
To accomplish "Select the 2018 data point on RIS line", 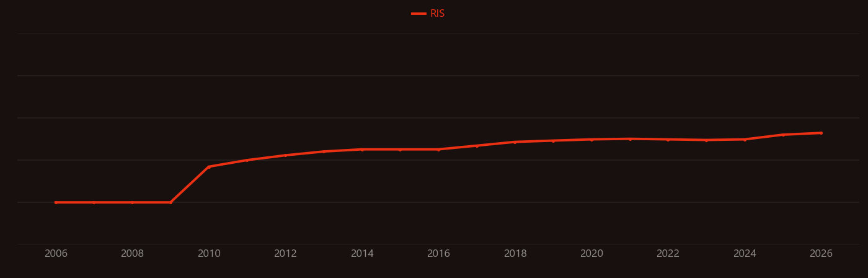I will [x=515, y=142].
